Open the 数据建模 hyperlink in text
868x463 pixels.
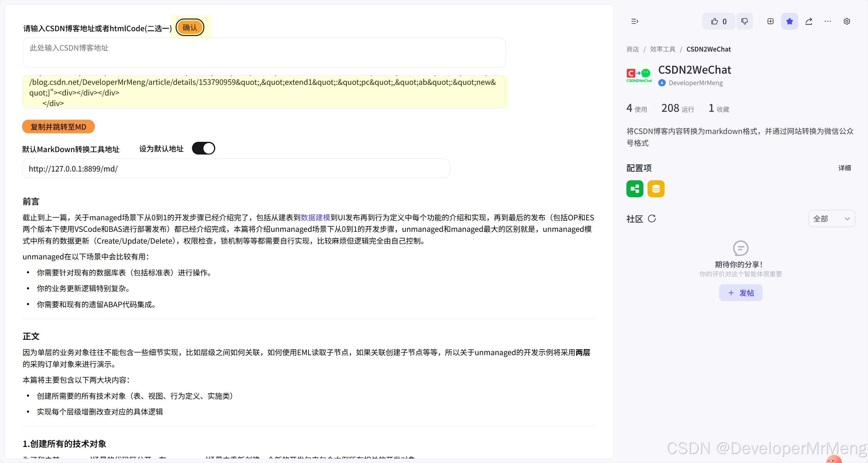pyautogui.click(x=315, y=218)
